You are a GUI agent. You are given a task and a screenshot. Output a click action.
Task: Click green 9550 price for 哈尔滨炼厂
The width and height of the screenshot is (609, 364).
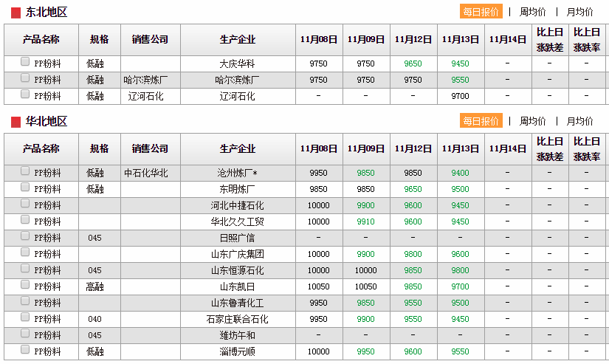(x=460, y=80)
